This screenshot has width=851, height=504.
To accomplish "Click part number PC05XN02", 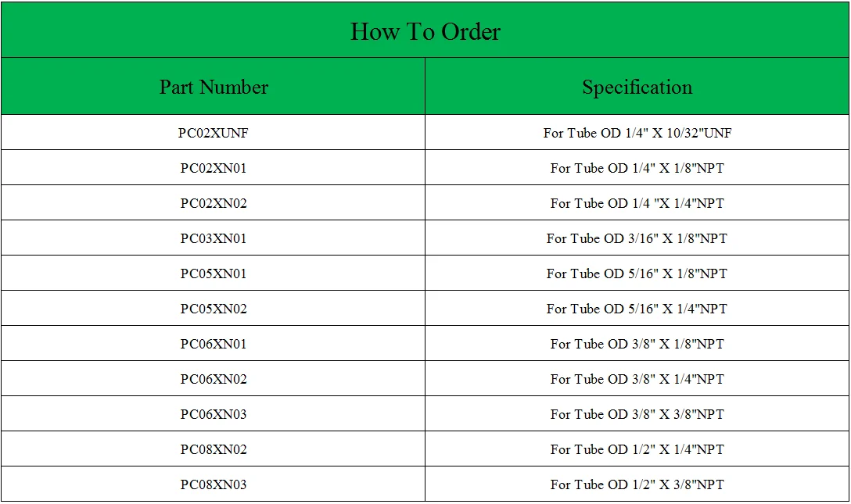I will [x=214, y=309].
